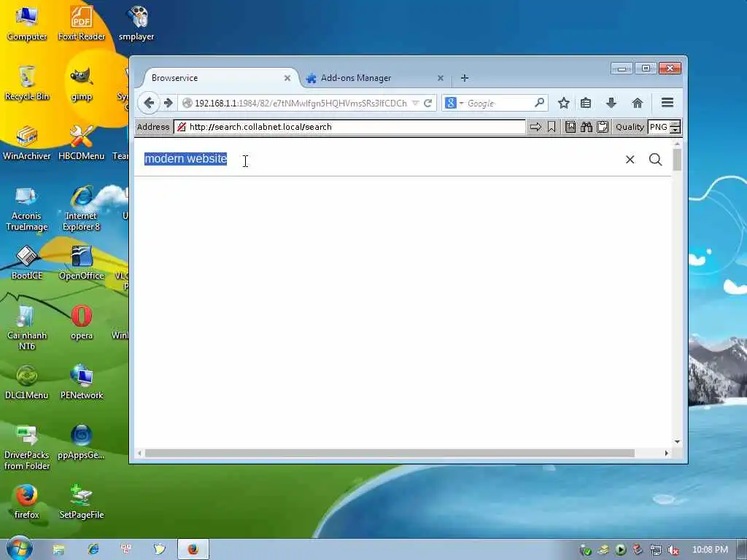
Task: Click the binoculars find icon
Action: click(x=587, y=127)
